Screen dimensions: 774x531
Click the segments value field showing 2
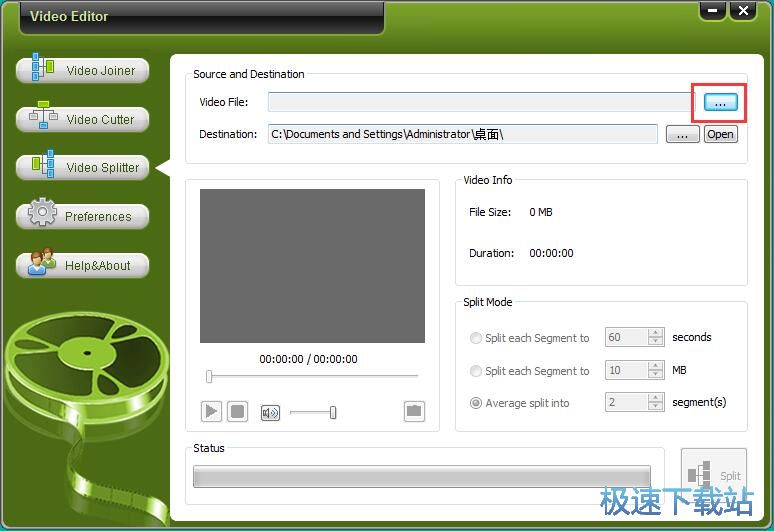(x=626, y=402)
